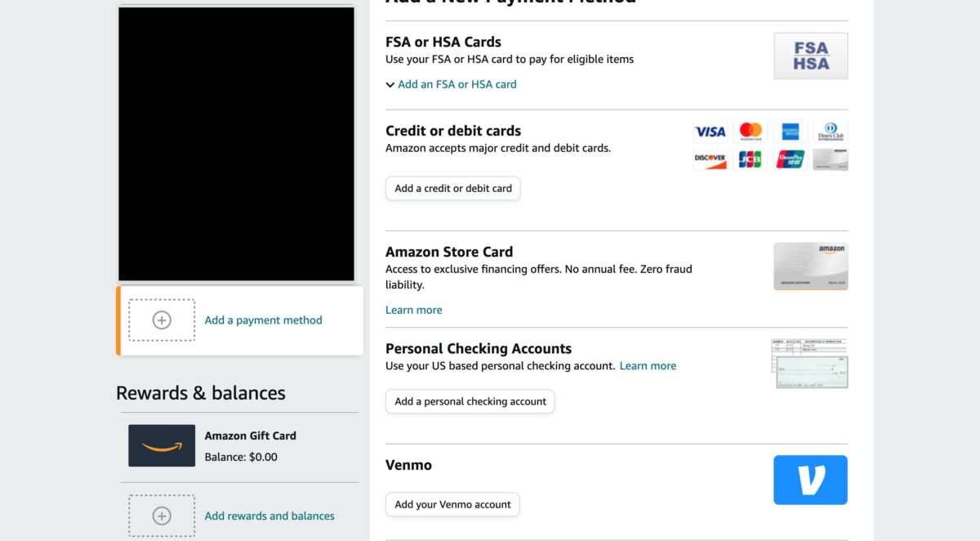
Task: Click Add your Venmo account button
Action: [x=452, y=504]
